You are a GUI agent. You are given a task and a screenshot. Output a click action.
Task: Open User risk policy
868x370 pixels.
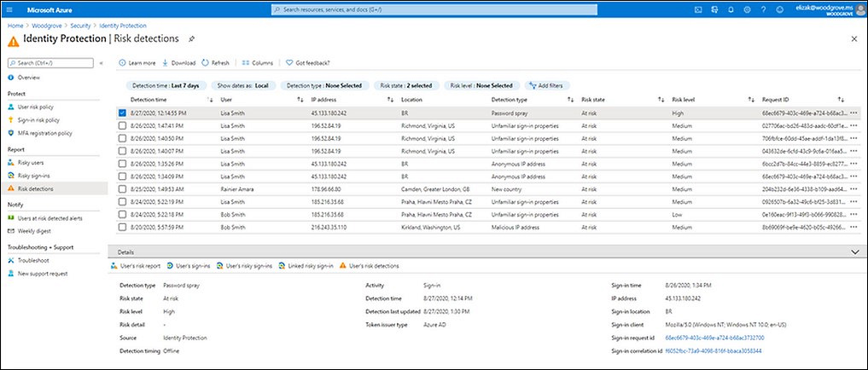[x=36, y=107]
